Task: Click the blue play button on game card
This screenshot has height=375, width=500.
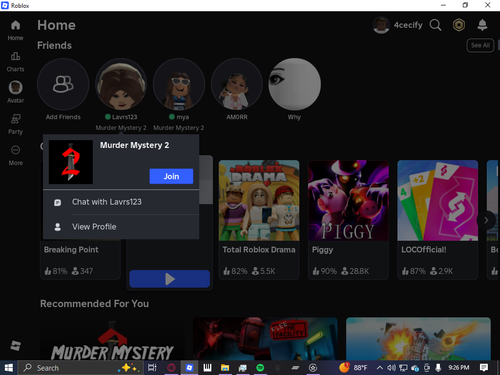Action: (x=170, y=279)
